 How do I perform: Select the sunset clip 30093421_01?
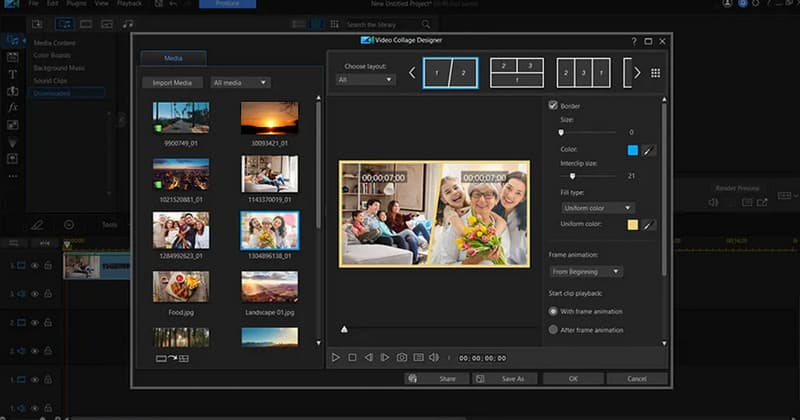point(269,118)
